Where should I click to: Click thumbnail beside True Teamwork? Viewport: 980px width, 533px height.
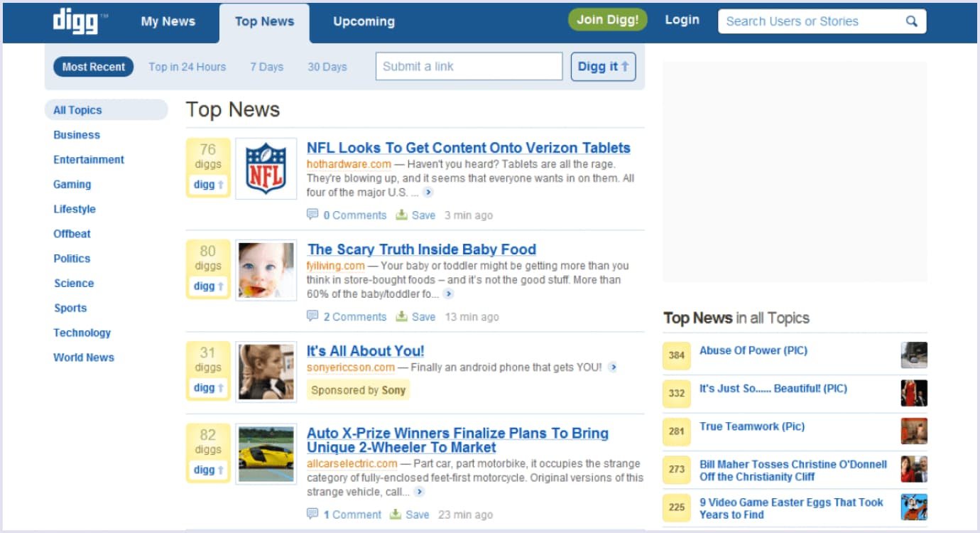click(914, 431)
